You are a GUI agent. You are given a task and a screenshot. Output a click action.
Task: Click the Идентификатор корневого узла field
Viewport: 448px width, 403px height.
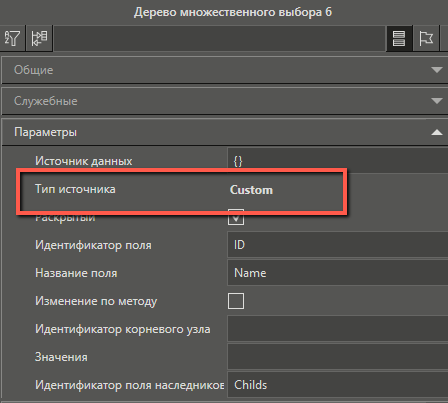[338, 329]
